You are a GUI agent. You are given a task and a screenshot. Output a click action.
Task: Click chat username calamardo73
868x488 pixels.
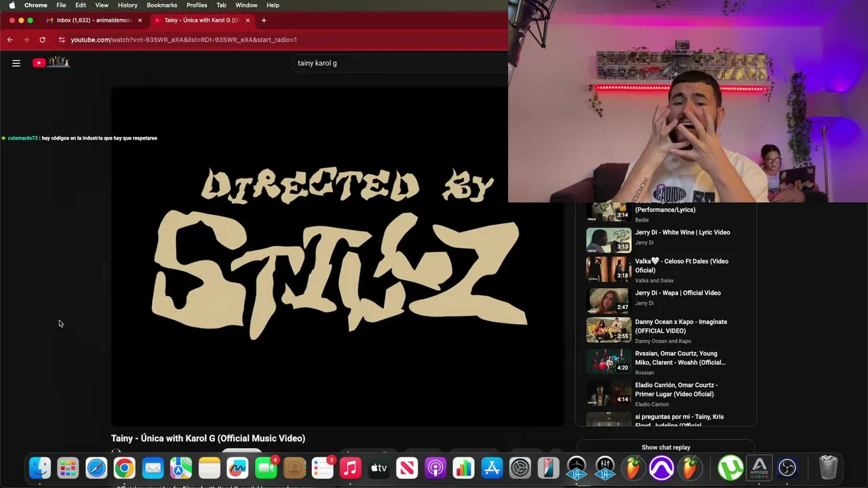(22, 138)
